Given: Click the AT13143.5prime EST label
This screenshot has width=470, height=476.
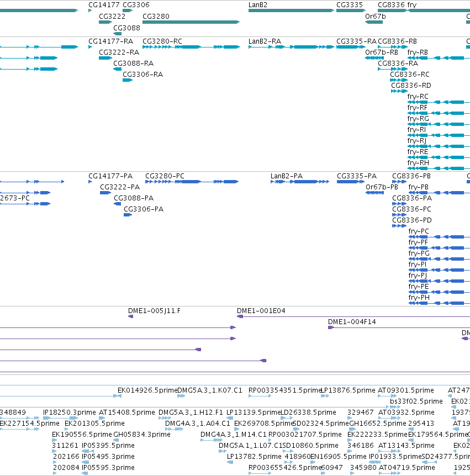Looking at the screenshot, I should 406,446.
